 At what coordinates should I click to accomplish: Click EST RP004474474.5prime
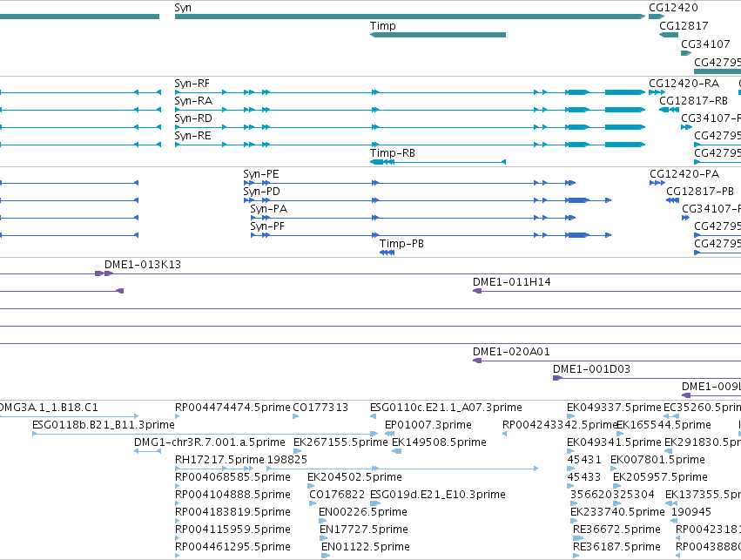point(232,408)
